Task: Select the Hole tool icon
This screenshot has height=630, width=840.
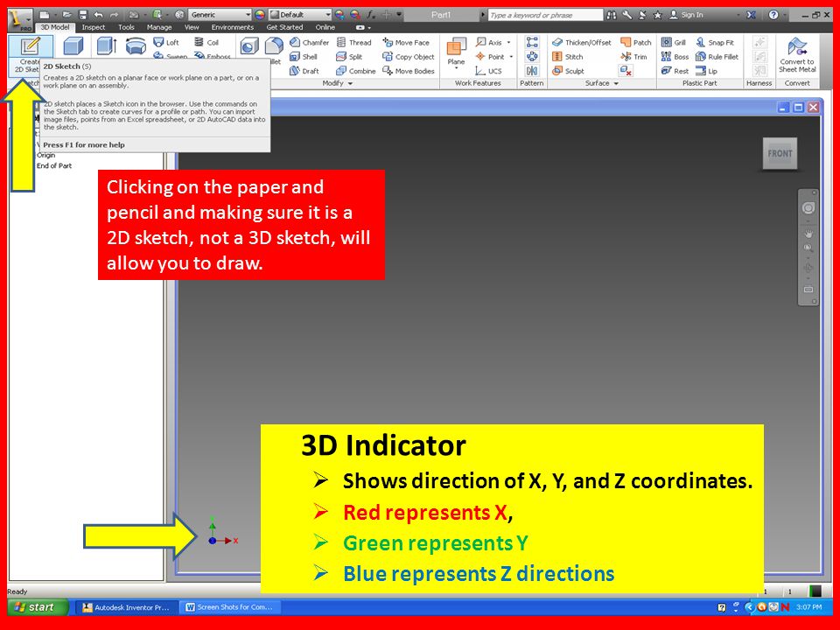Action: [x=248, y=46]
